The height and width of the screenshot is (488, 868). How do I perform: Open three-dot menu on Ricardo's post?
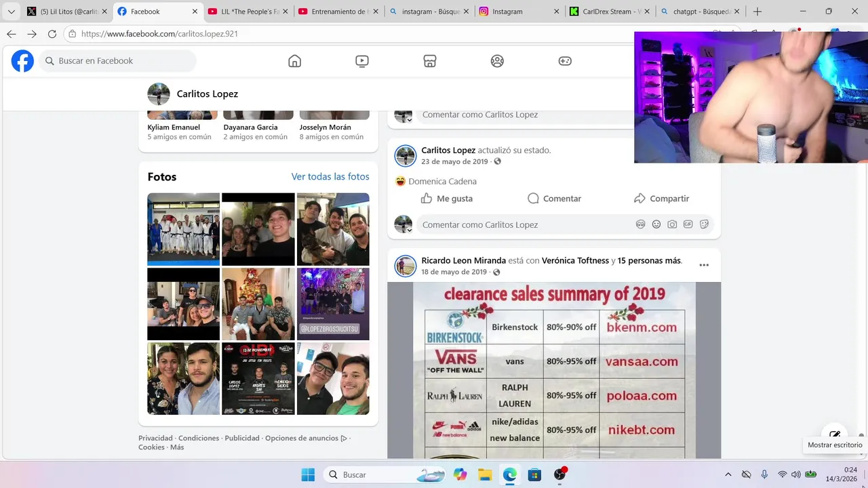tap(704, 265)
